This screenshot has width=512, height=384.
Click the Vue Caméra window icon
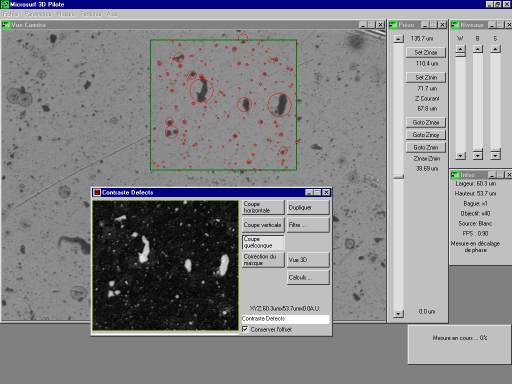[x=6, y=25]
